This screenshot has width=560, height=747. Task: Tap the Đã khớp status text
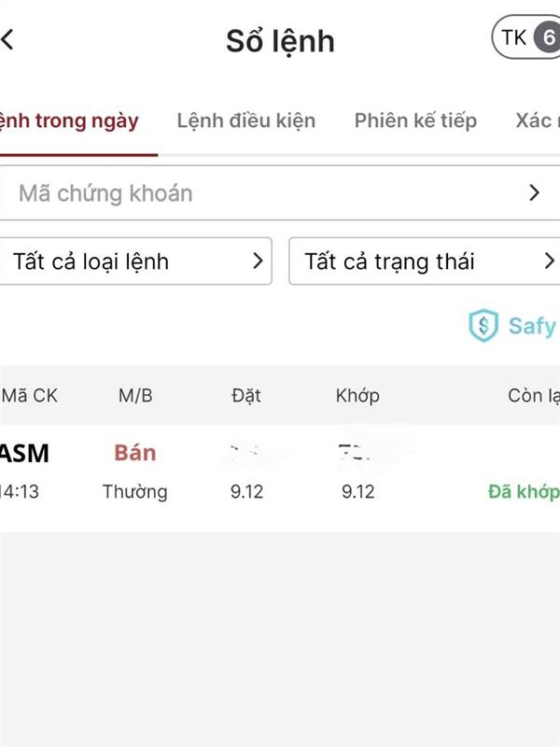point(523,491)
